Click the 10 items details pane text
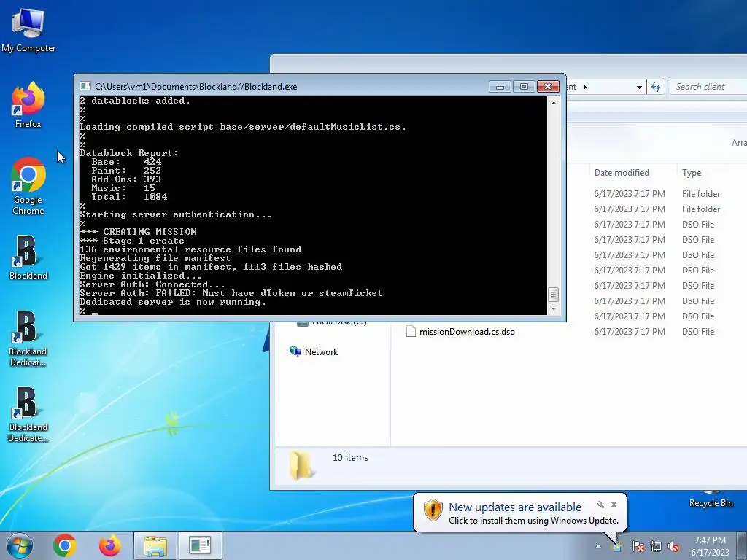This screenshot has height=560, width=747. click(x=350, y=458)
